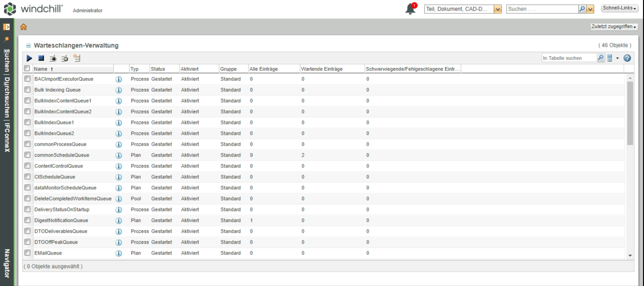Open the notification bell alerts
This screenshot has width=644, height=286.
410,9
